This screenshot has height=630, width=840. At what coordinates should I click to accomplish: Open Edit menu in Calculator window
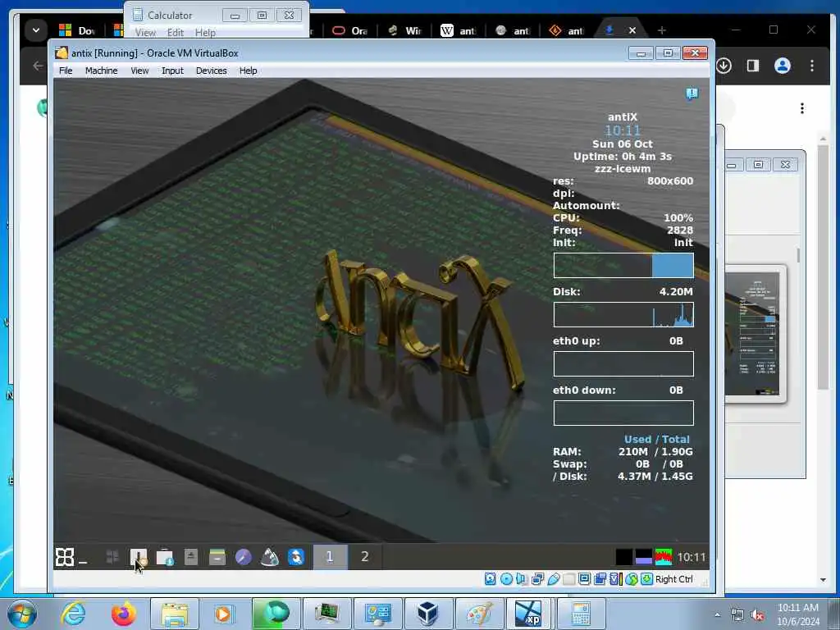coord(176,33)
